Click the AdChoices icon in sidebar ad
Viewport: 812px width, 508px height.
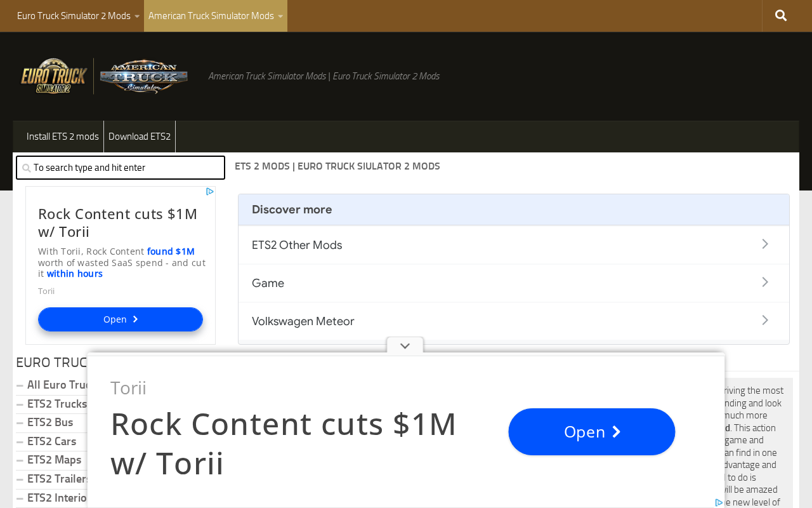(x=210, y=191)
